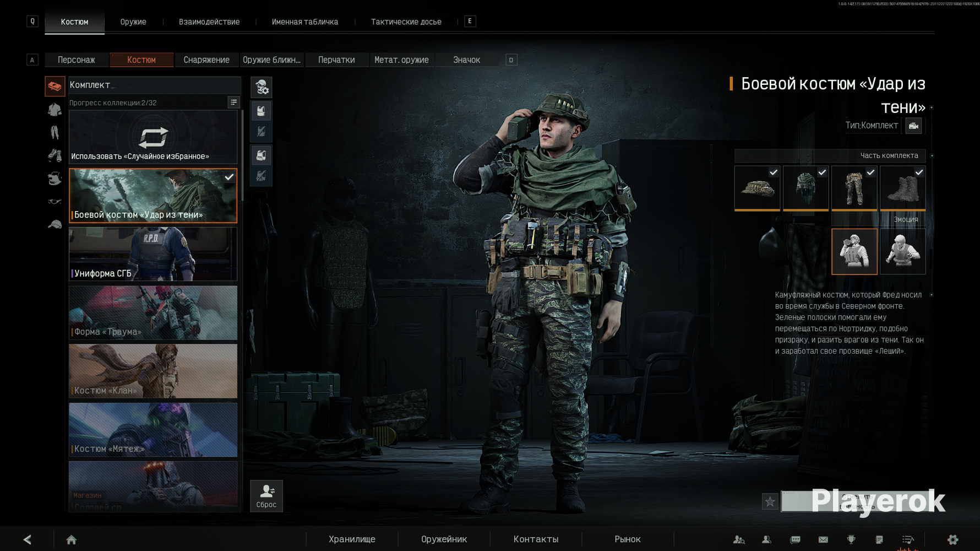Switch to the Персонаж sub-tab
Image resolution: width=980 pixels, height=551 pixels.
[77, 60]
